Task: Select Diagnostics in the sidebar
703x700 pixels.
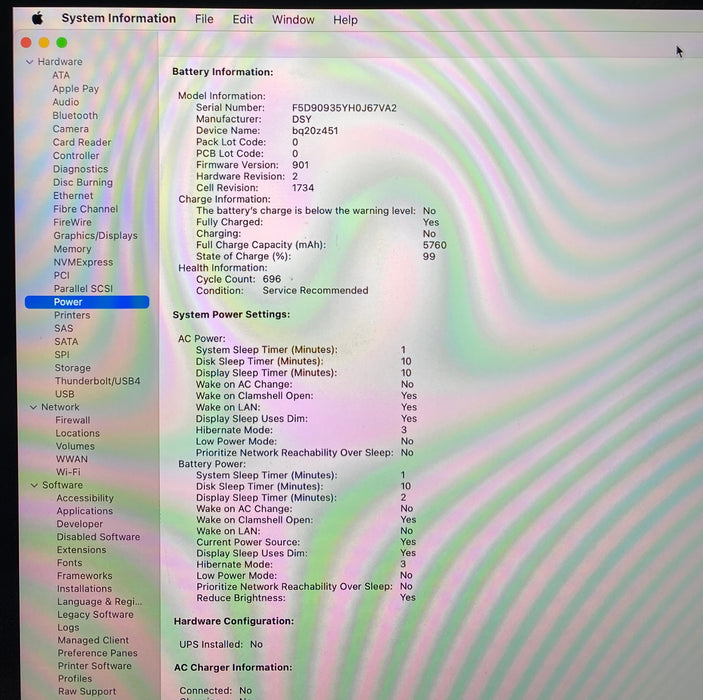Action: tap(81, 170)
